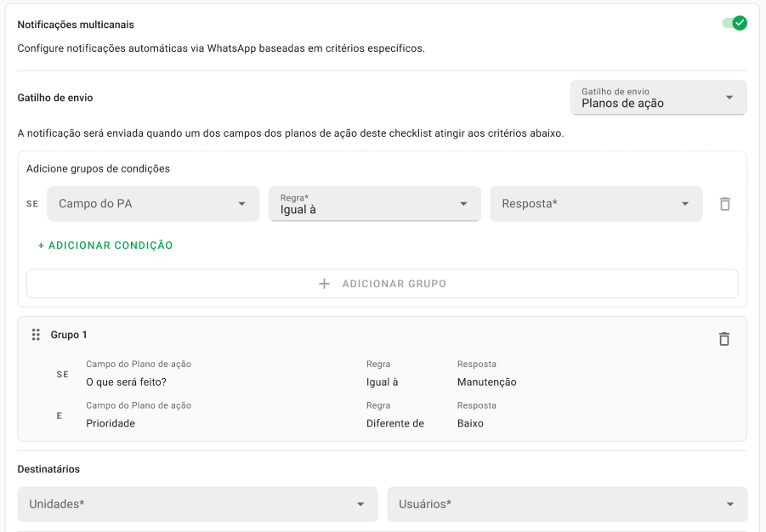Click the arrow icon of Gatilho de envio

(729, 97)
